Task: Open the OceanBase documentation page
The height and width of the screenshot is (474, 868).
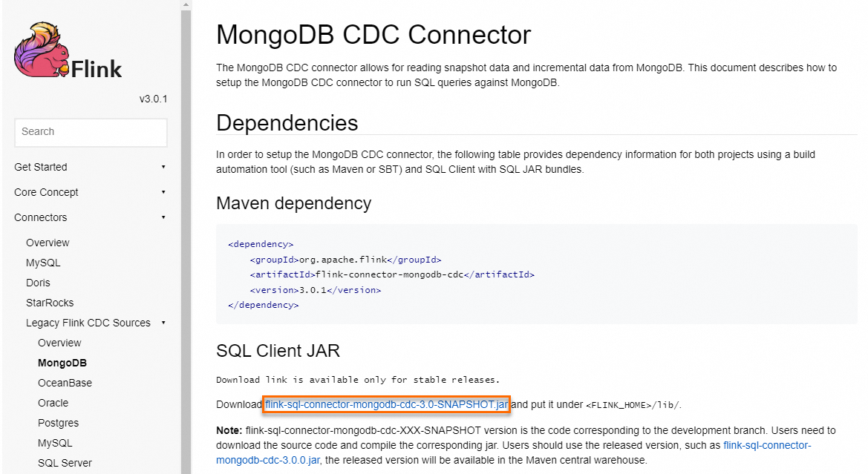Action: pos(65,382)
